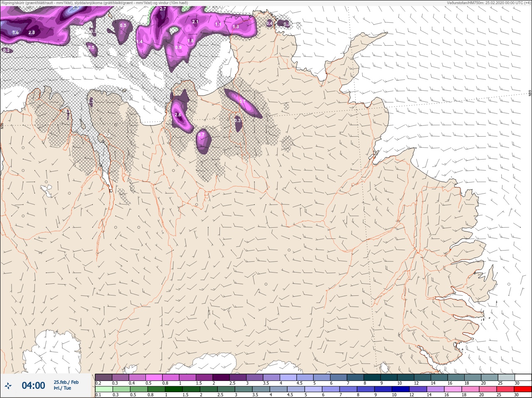
Task: Click the 25 label on the snow legend
Action: [500, 383]
